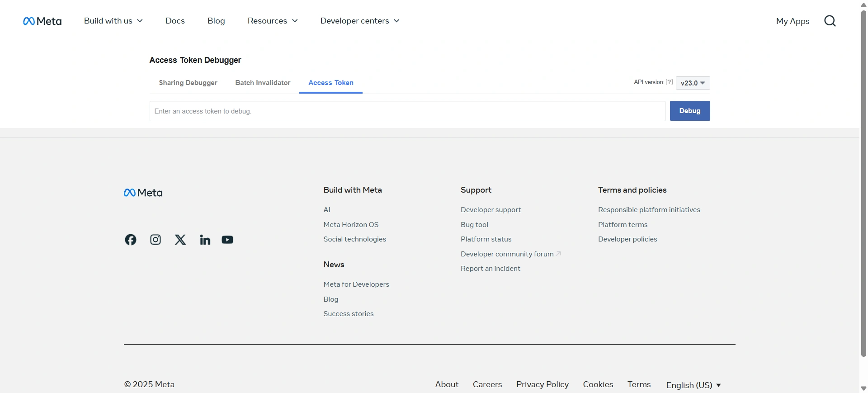Select the Access Token tab

(331, 83)
